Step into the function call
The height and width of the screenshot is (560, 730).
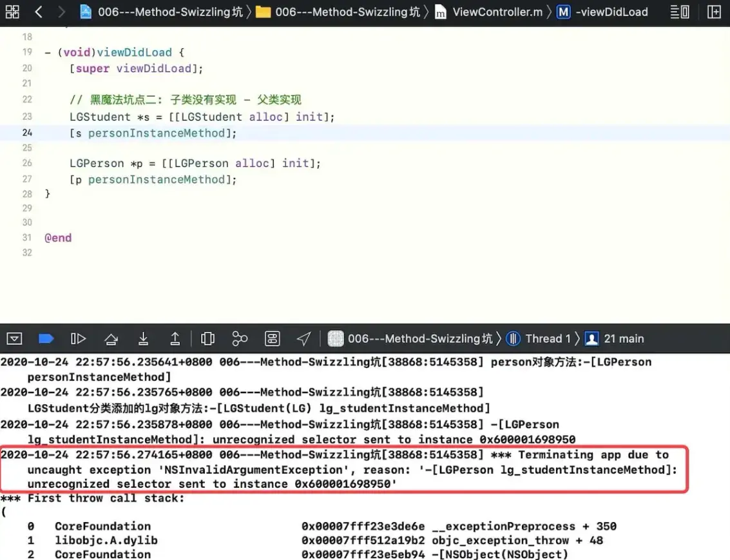144,338
